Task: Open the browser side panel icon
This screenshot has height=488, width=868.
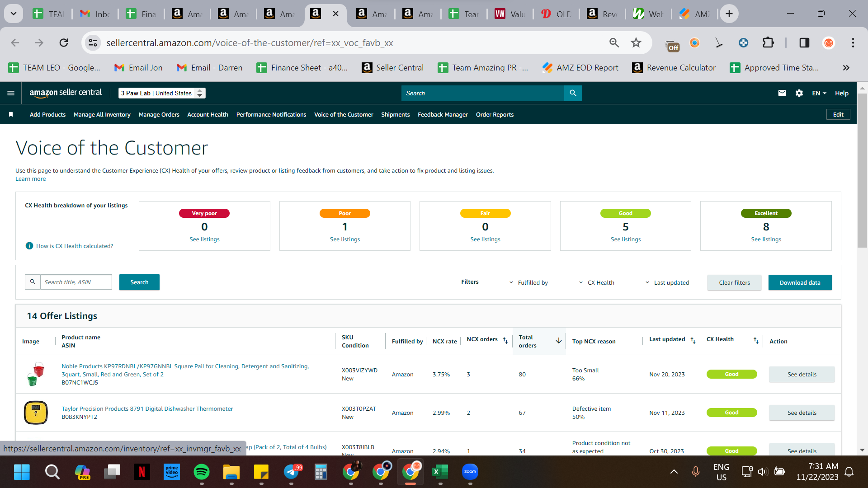Action: tap(804, 43)
